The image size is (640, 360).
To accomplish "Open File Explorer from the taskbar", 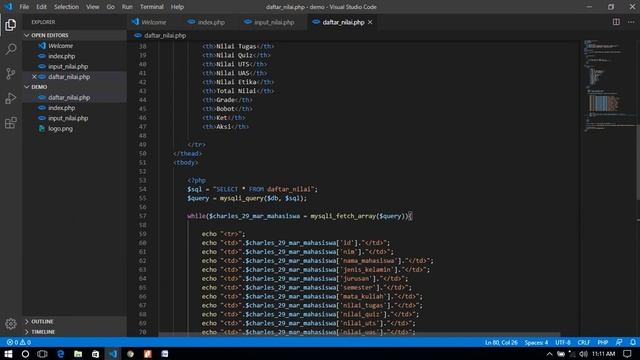I will tap(78, 354).
